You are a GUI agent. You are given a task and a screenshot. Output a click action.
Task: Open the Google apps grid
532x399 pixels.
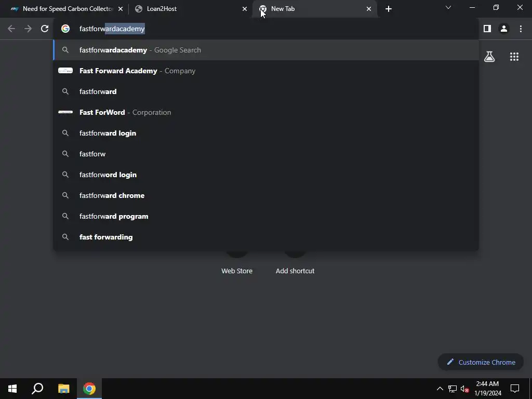514,57
